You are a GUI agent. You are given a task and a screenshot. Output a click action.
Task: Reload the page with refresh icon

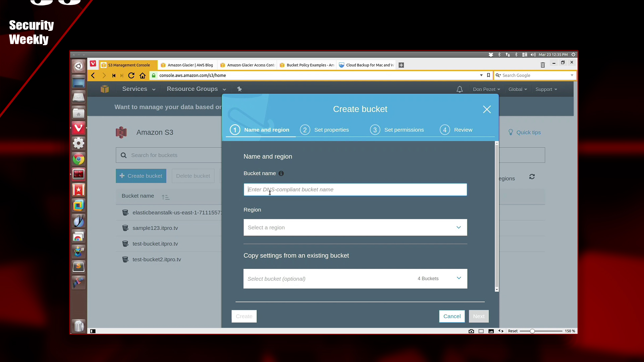coord(131,75)
